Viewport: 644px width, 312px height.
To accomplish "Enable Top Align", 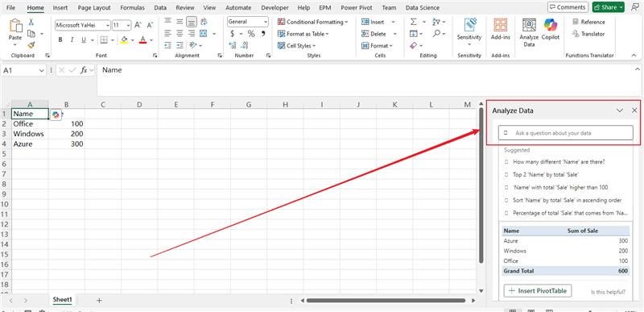I will (x=167, y=22).
